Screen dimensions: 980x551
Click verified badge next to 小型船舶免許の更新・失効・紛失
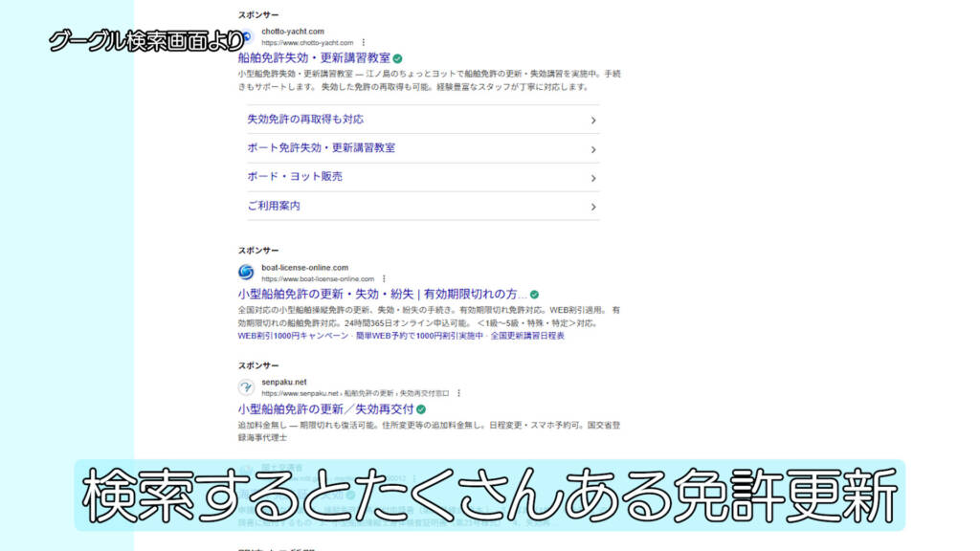[534, 295]
